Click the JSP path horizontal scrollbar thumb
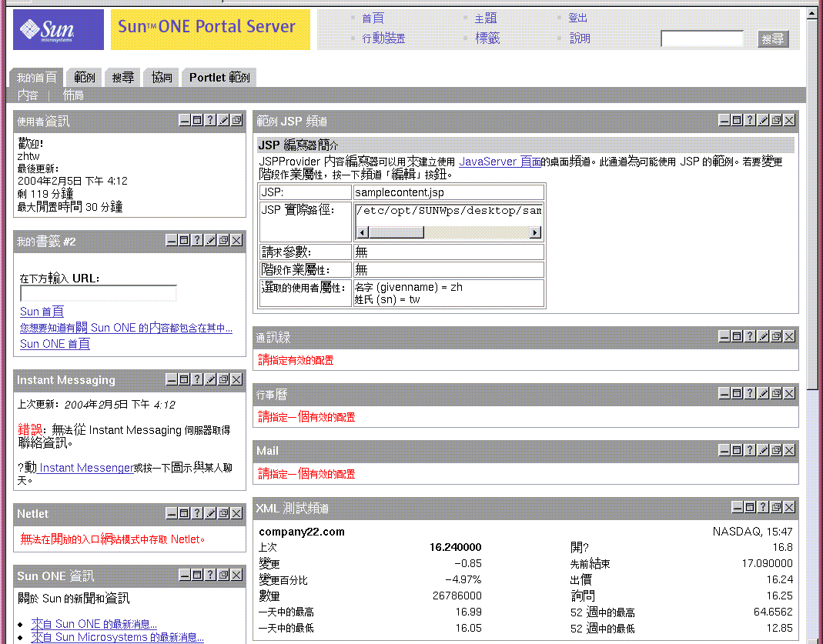This screenshot has width=823, height=644. 396,232
